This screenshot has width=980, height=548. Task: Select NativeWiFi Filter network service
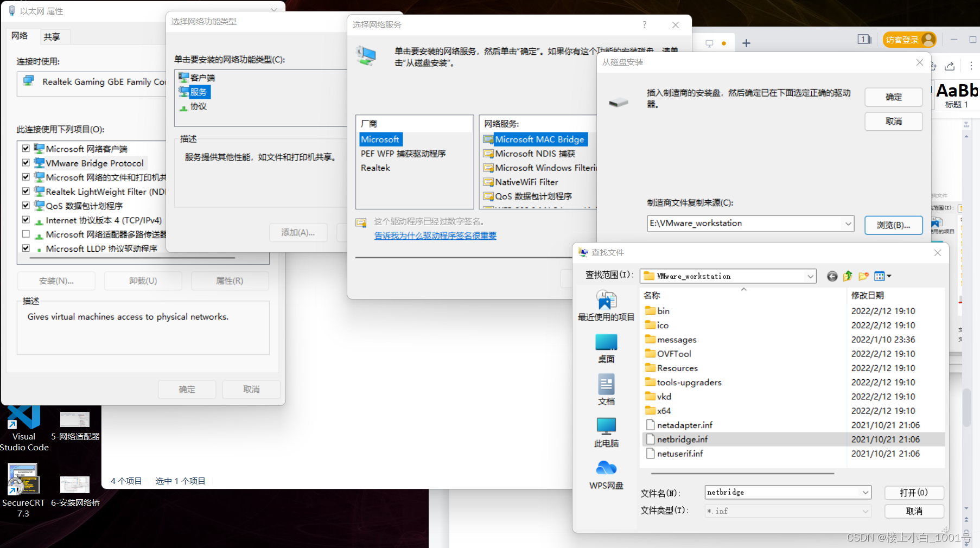(521, 182)
